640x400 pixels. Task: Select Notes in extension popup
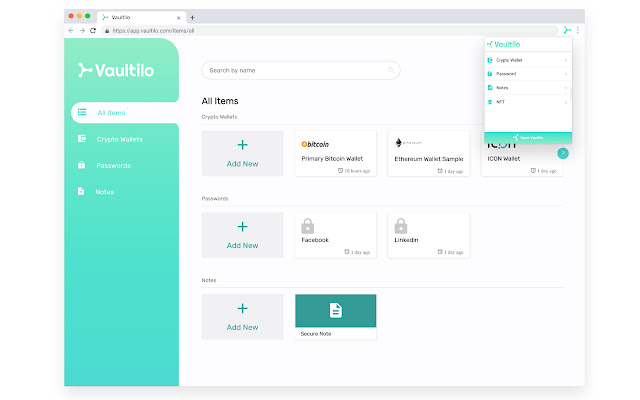pyautogui.click(x=528, y=88)
